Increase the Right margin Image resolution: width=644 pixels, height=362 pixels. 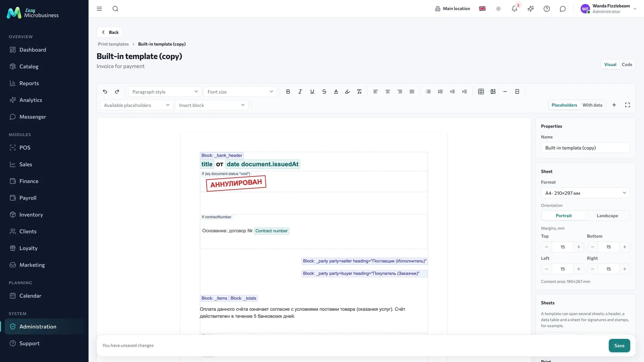pyautogui.click(x=625, y=269)
